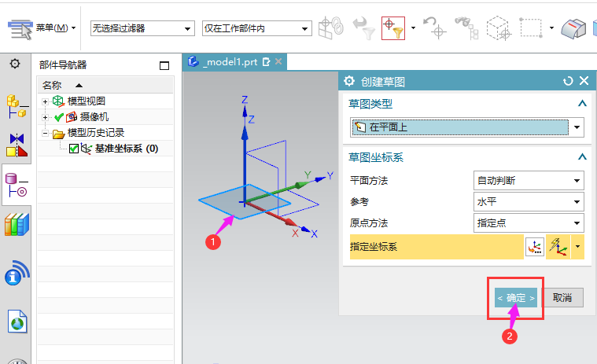Maximize the 部件导航器 panel
This screenshot has height=364, width=597.
[x=164, y=66]
